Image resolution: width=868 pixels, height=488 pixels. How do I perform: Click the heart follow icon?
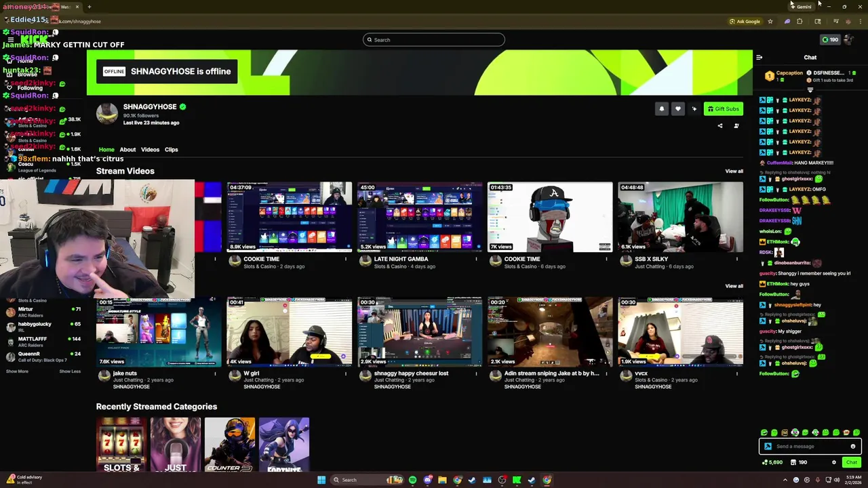677,108
